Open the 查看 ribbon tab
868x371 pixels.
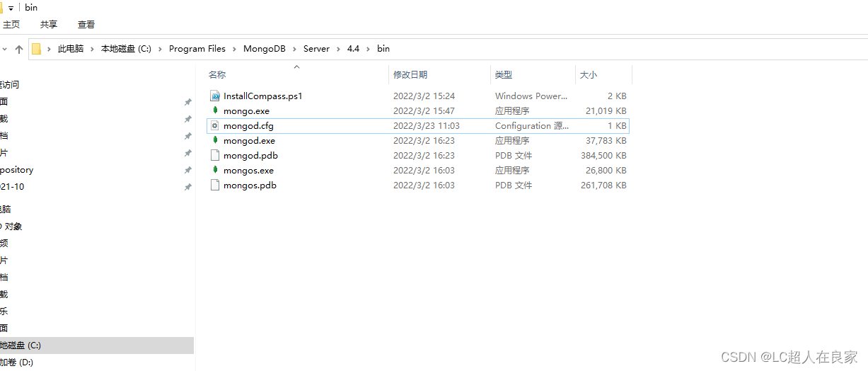click(x=86, y=24)
